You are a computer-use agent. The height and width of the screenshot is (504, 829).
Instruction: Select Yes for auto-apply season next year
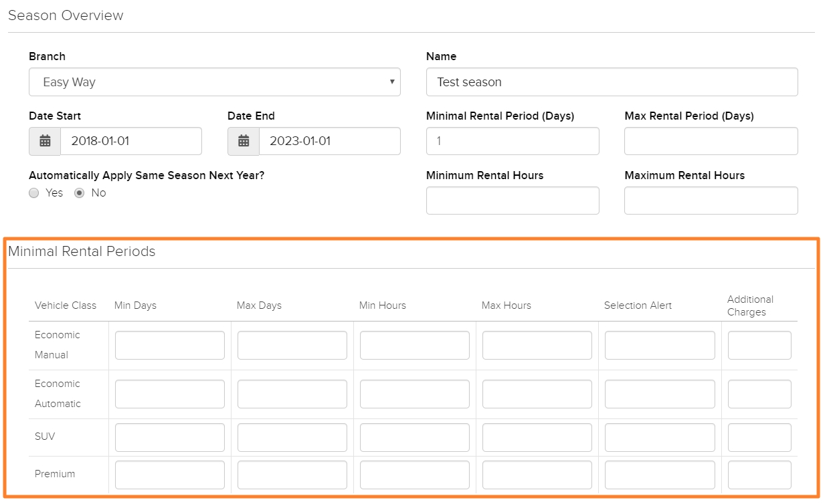point(34,193)
